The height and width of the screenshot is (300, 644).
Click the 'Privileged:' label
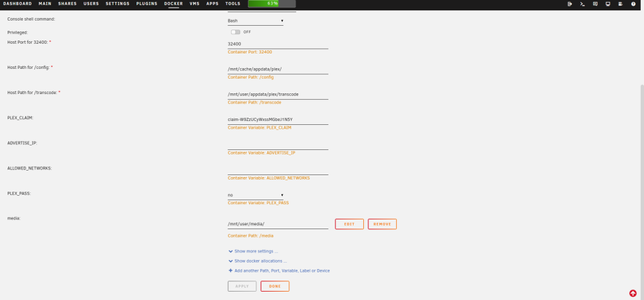click(17, 32)
